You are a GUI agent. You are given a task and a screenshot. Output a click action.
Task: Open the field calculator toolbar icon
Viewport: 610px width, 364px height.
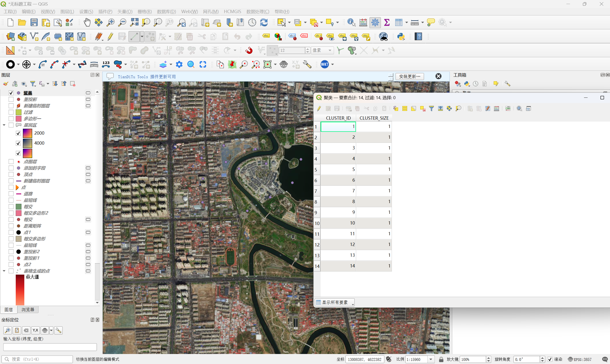pyautogui.click(x=363, y=22)
